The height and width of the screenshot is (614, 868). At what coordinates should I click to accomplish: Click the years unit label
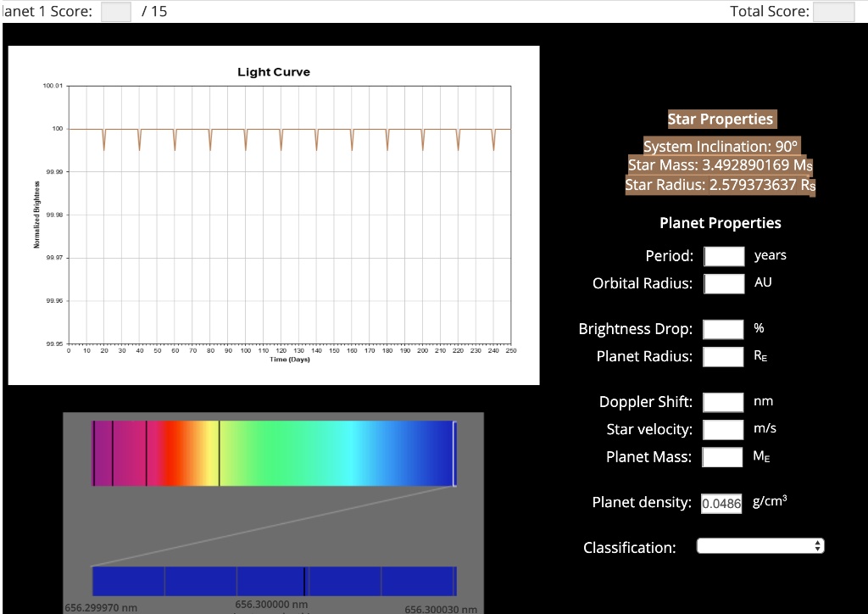770,255
